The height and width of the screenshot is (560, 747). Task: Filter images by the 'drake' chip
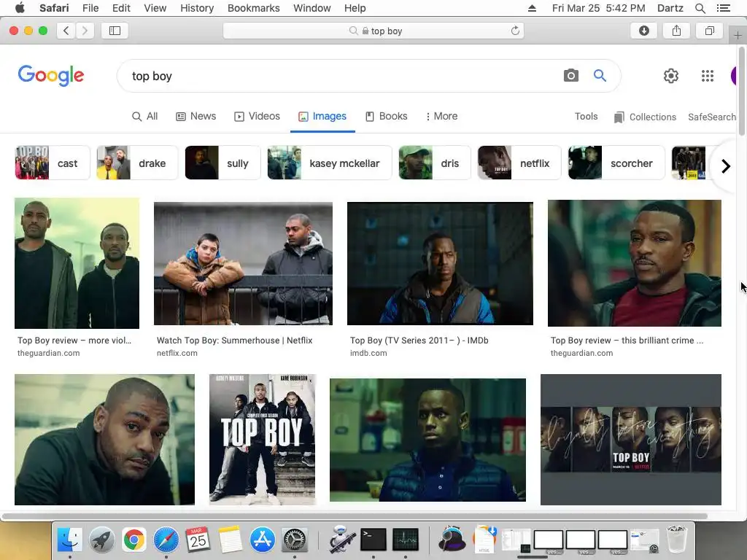click(137, 163)
